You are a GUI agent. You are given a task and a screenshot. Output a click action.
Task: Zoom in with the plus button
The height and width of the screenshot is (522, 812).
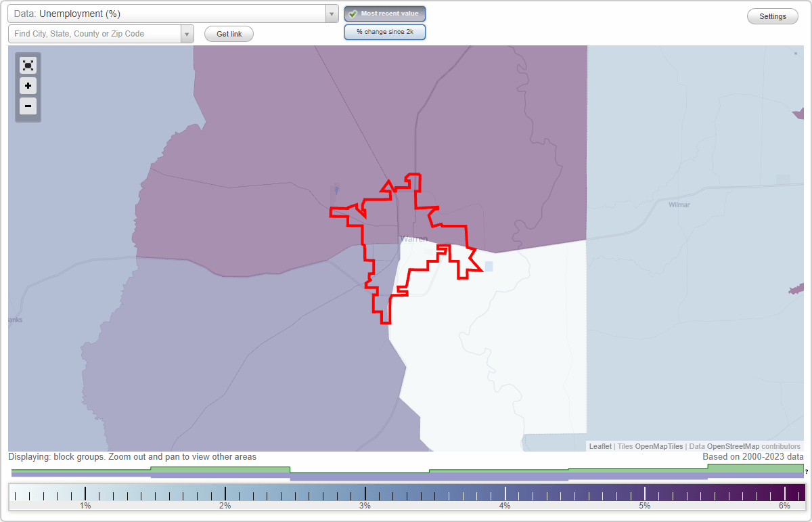(x=28, y=86)
